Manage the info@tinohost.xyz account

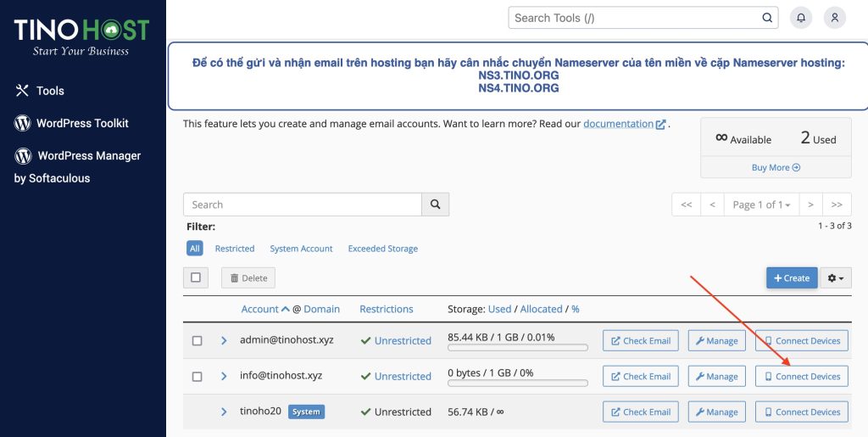[717, 376]
